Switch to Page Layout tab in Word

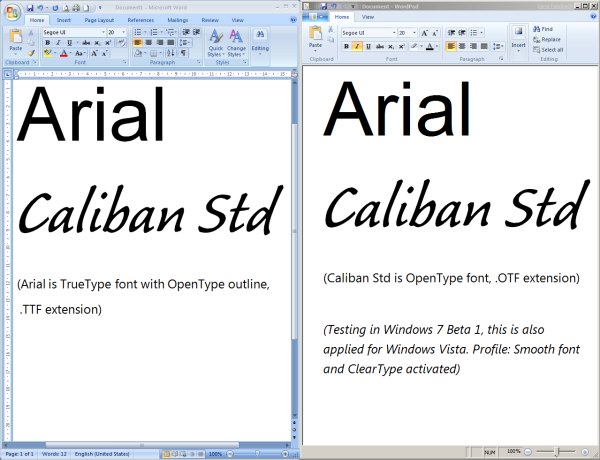pos(98,19)
